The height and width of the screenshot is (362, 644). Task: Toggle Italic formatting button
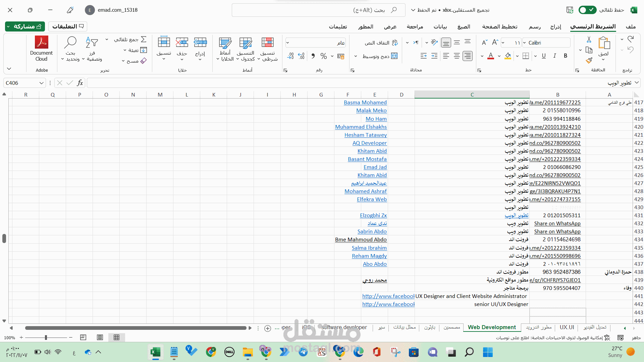point(554,56)
